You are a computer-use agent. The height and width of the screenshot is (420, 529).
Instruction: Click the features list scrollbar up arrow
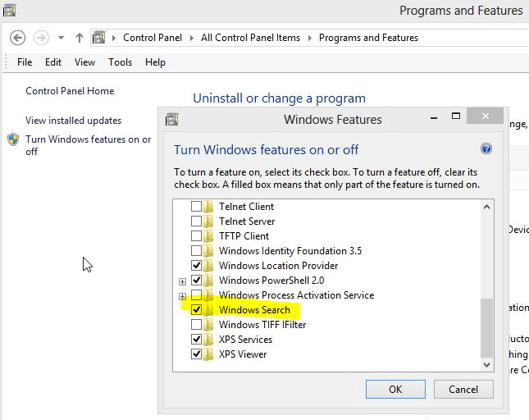(x=487, y=205)
